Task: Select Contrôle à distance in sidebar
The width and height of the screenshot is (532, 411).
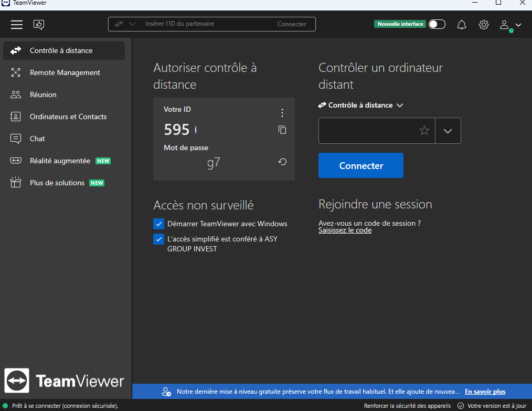Action: pos(64,50)
